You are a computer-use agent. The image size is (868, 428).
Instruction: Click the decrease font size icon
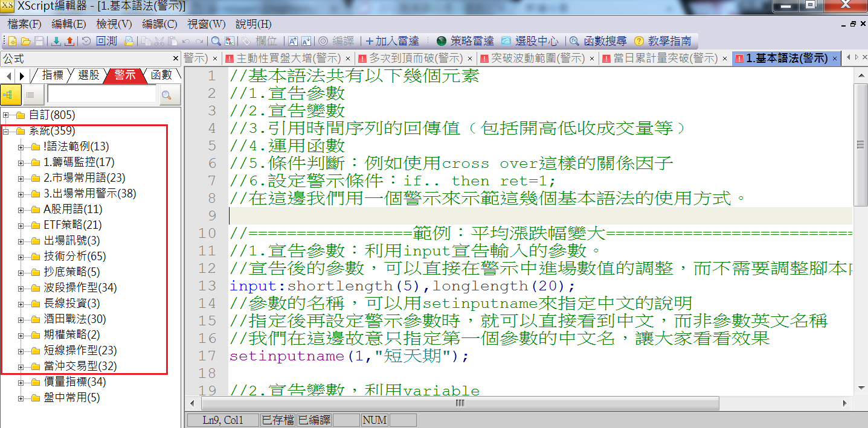[x=306, y=41]
